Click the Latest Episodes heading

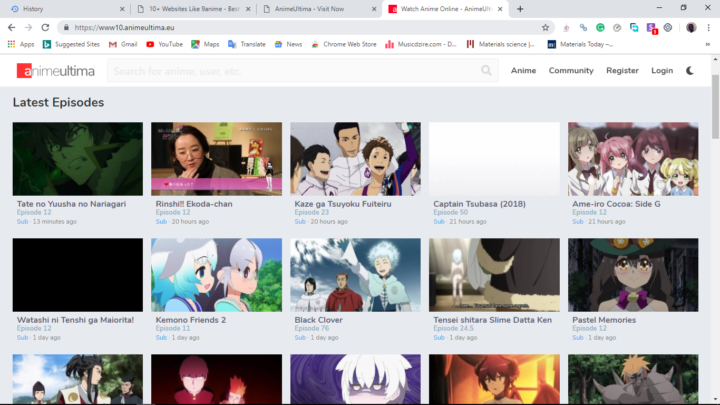point(58,102)
